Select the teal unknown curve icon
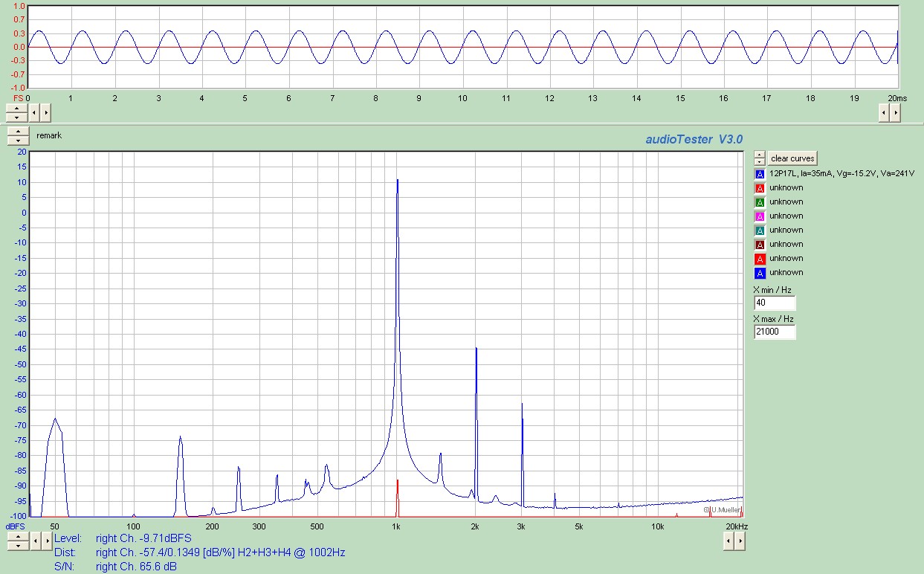This screenshot has height=574, width=924. 760,230
